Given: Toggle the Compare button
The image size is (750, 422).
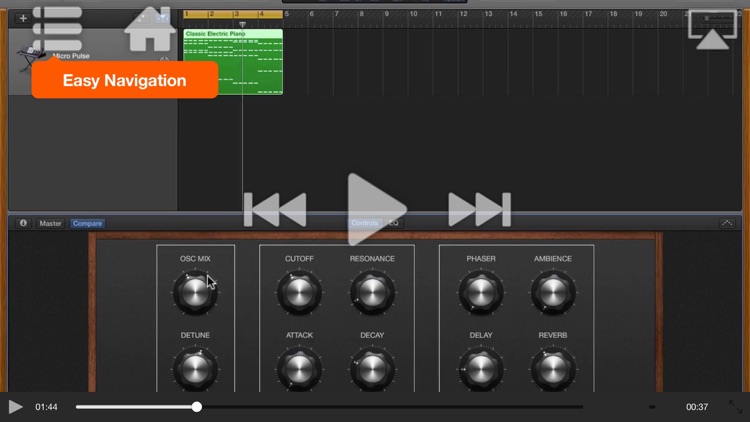Looking at the screenshot, I should click(87, 223).
